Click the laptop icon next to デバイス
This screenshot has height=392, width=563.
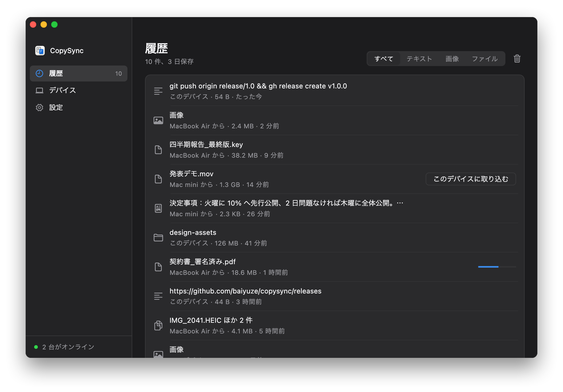39,91
